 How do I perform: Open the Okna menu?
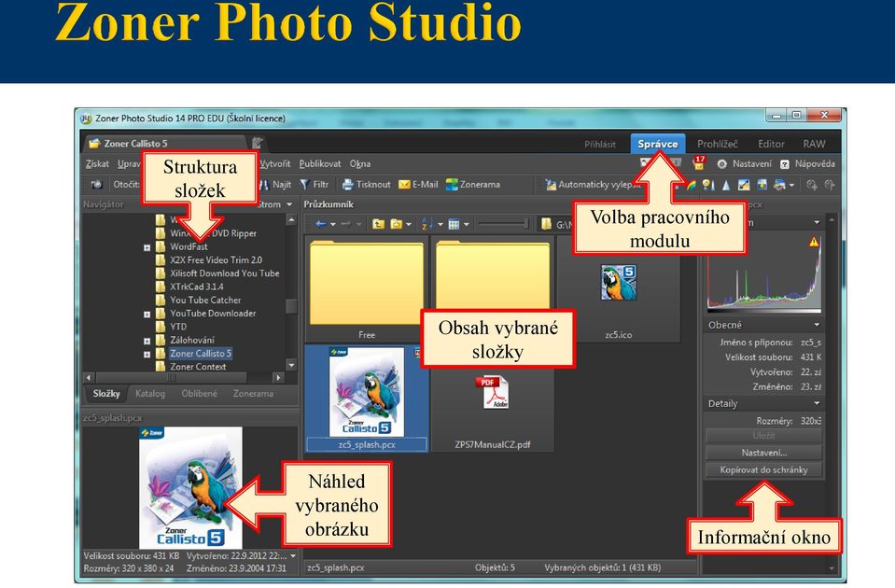[x=360, y=164]
